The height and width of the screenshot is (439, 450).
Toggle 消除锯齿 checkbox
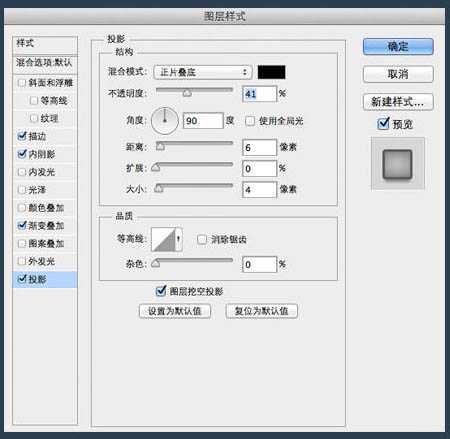pos(202,239)
